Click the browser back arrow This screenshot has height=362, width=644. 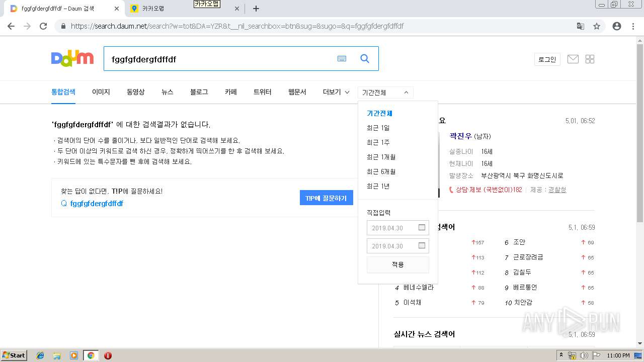point(11,26)
